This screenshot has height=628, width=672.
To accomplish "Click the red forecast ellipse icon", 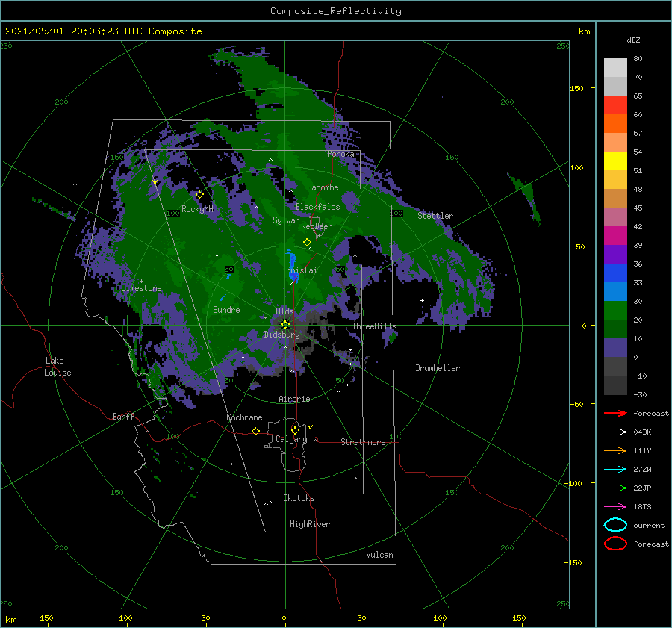I will coord(615,544).
